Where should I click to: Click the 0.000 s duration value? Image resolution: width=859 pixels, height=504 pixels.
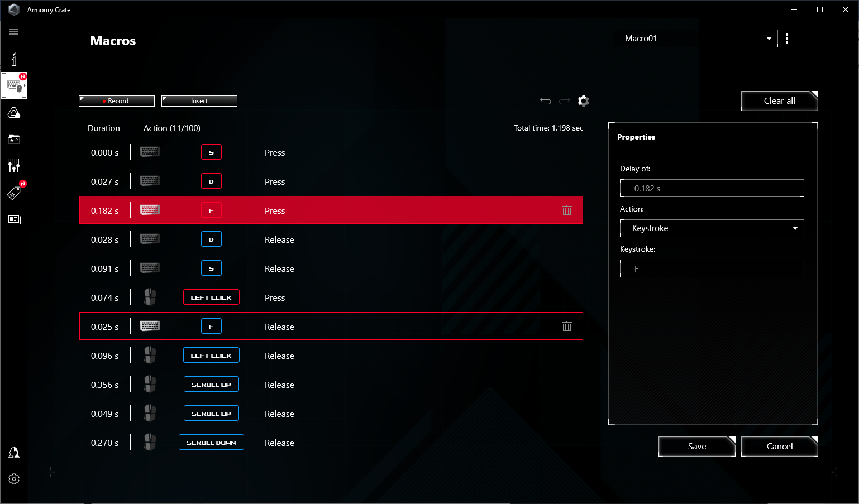coord(104,153)
